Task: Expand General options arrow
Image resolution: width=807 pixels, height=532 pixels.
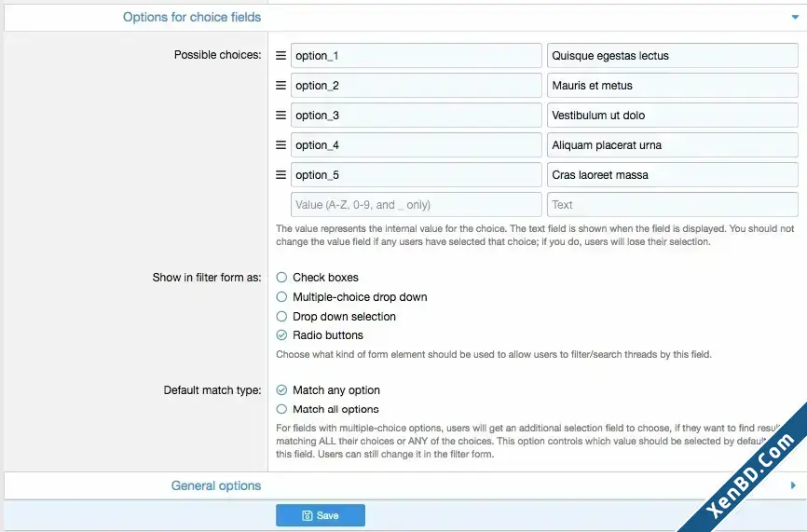Action: [x=793, y=485]
